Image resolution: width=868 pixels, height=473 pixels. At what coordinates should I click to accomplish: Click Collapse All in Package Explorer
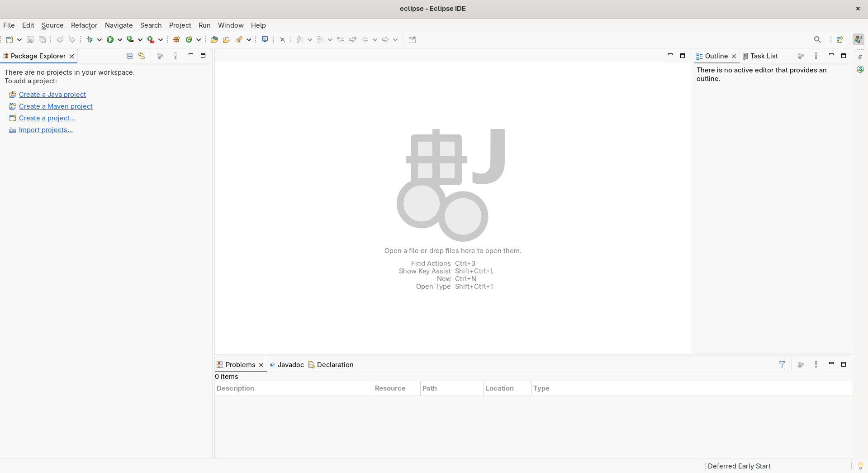tap(129, 56)
